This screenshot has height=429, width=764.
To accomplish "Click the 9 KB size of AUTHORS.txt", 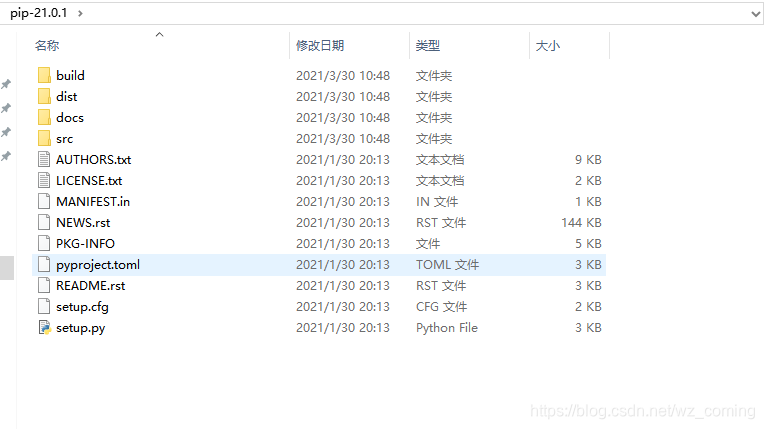I will point(588,159).
